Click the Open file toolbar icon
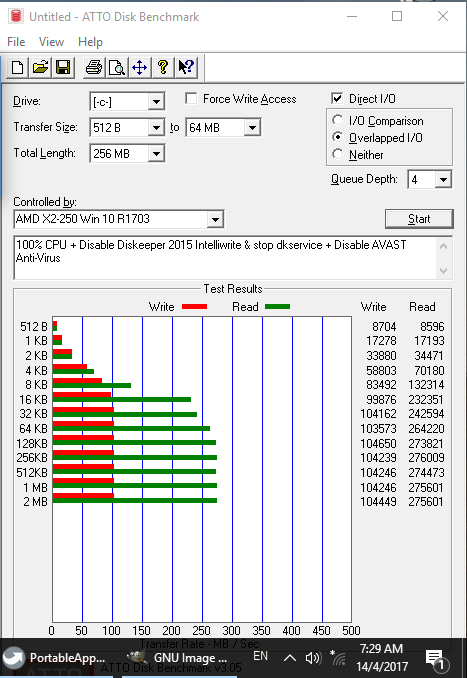The image size is (467, 678). 41,68
